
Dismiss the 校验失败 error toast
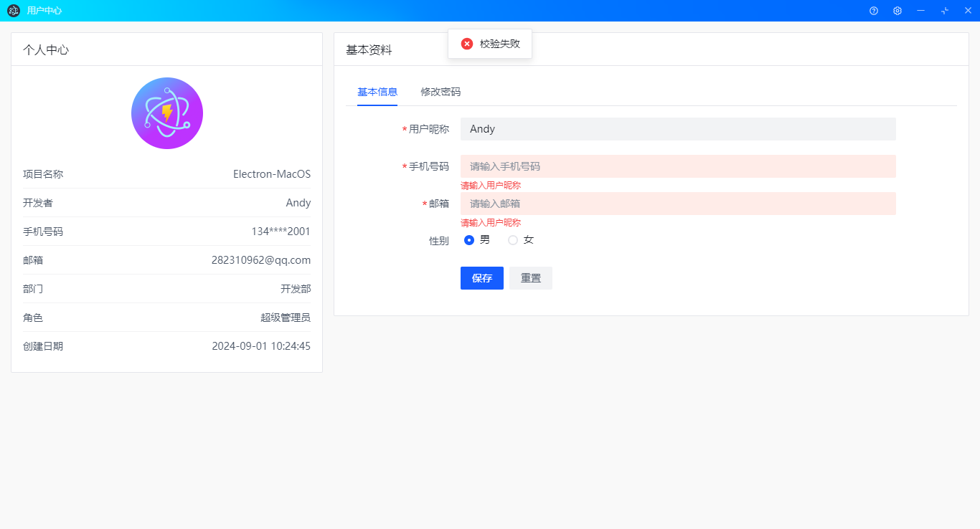490,44
